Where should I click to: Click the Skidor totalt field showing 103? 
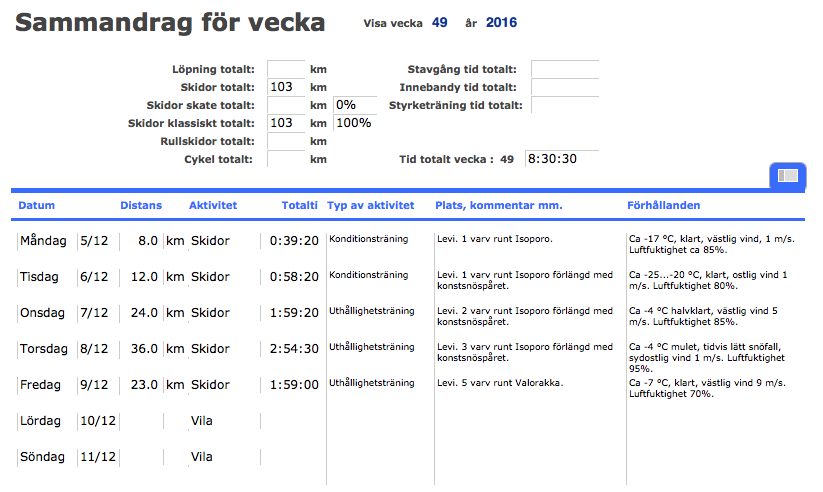click(286, 87)
